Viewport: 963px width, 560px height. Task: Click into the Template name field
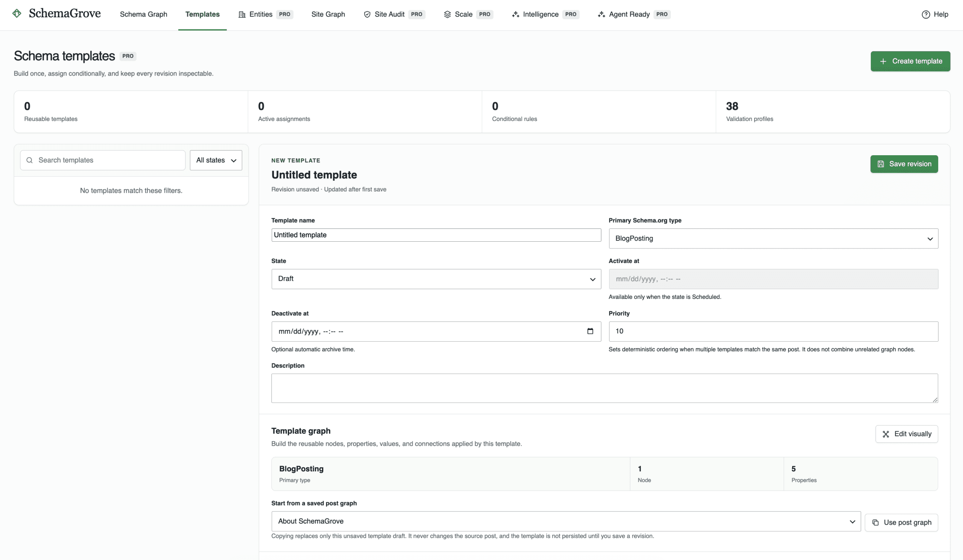point(436,235)
